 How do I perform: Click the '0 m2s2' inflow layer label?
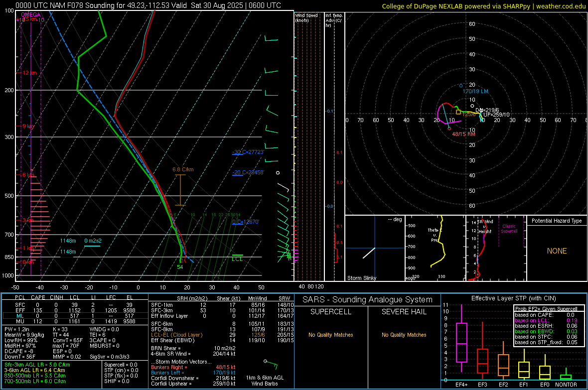coord(93,241)
